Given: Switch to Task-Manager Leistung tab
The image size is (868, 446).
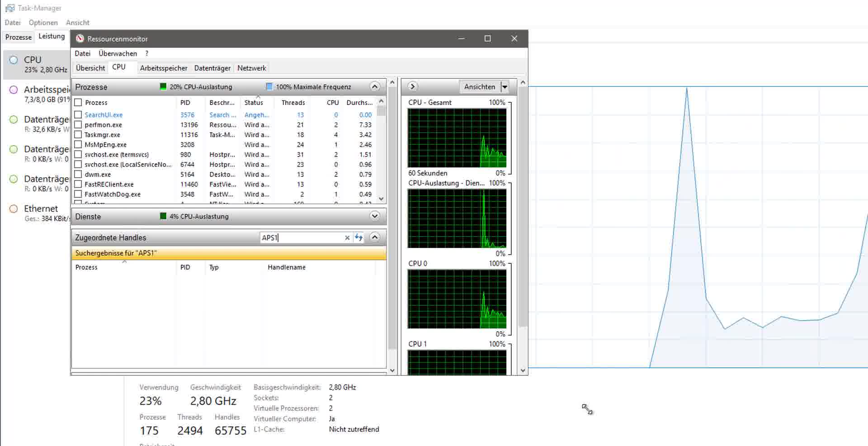Looking at the screenshot, I should (52, 36).
